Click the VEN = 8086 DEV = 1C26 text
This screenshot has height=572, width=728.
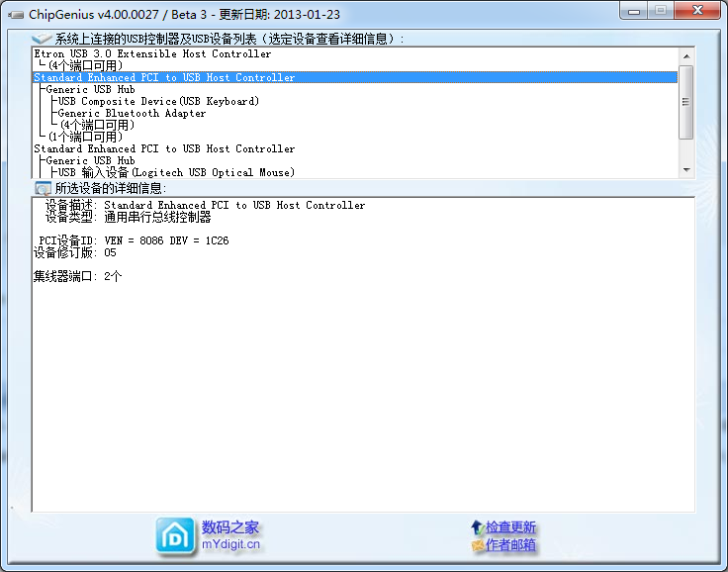(167, 240)
